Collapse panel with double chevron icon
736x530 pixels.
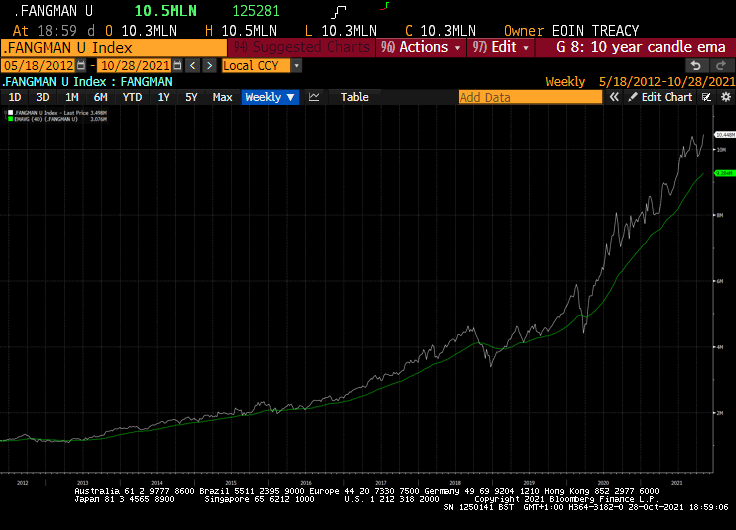[x=614, y=97]
